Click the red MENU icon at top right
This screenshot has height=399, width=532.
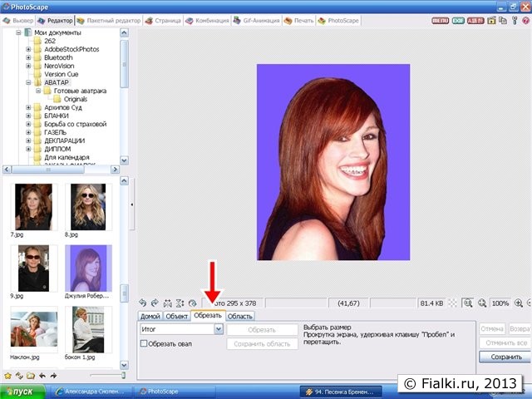(441, 19)
